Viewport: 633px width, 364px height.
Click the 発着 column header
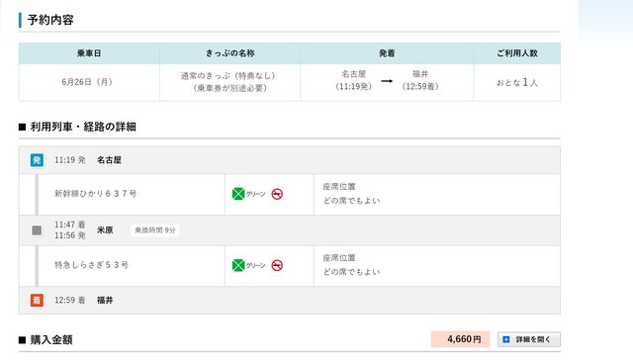[x=387, y=53]
